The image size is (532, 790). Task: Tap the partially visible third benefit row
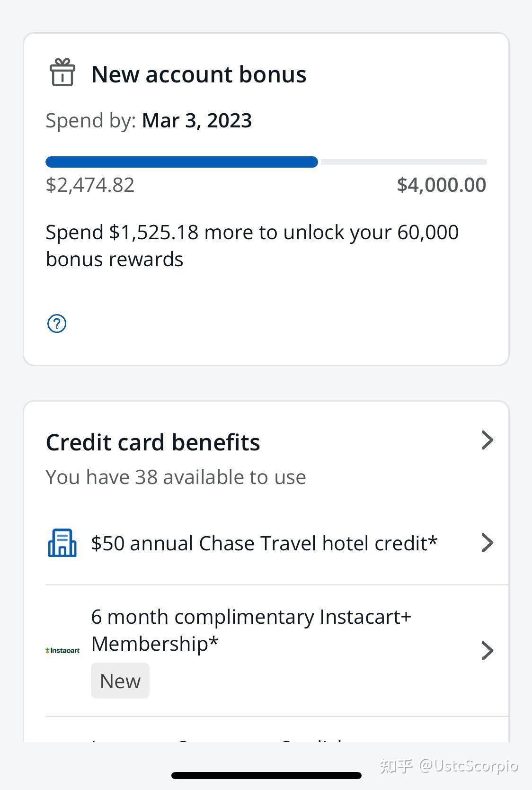[265, 736]
